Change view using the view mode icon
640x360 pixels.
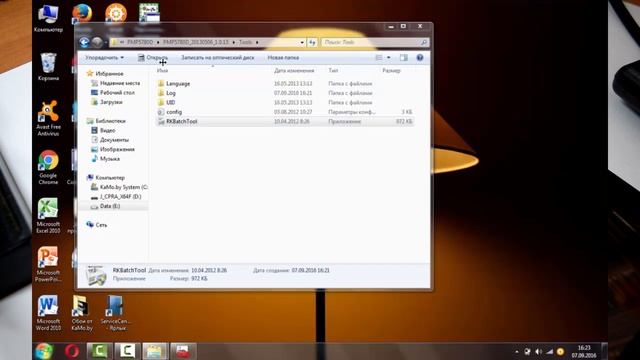379,58
